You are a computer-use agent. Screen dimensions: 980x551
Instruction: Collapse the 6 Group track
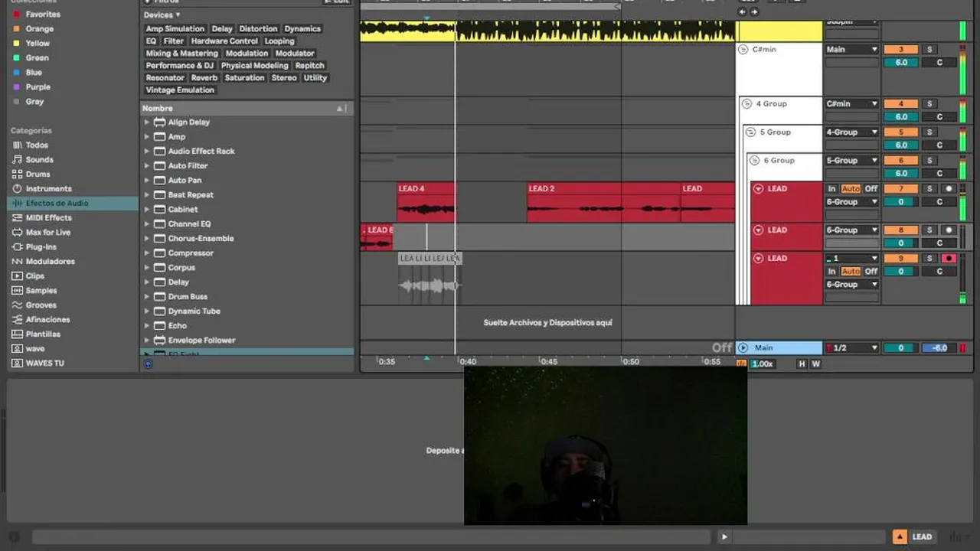click(754, 161)
